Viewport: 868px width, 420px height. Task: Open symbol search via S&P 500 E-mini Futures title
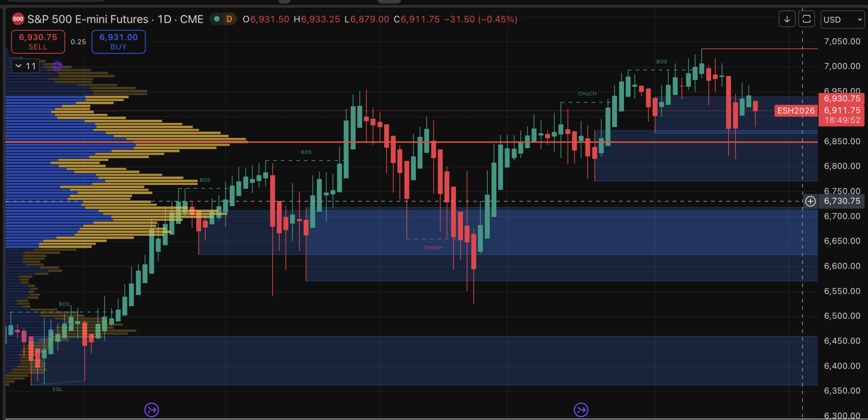[x=88, y=19]
